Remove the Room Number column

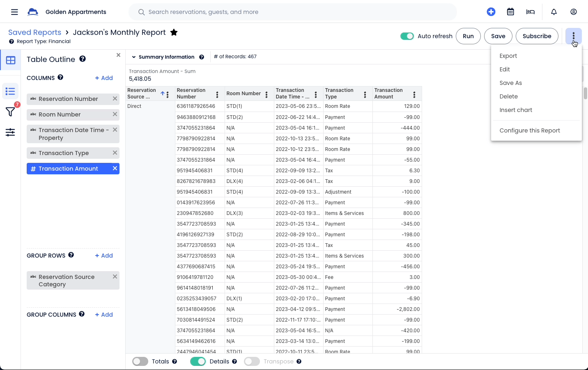(115, 114)
